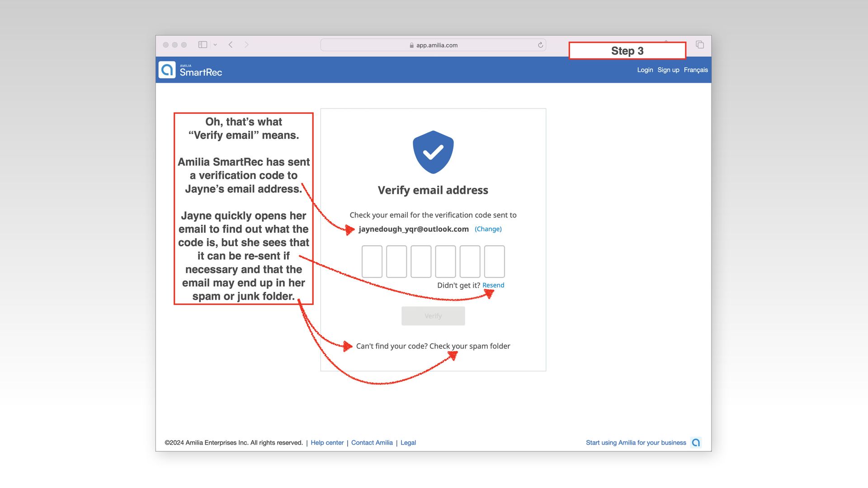Focus the third verification code box
Screen dimensions: 868x488
(x=421, y=262)
